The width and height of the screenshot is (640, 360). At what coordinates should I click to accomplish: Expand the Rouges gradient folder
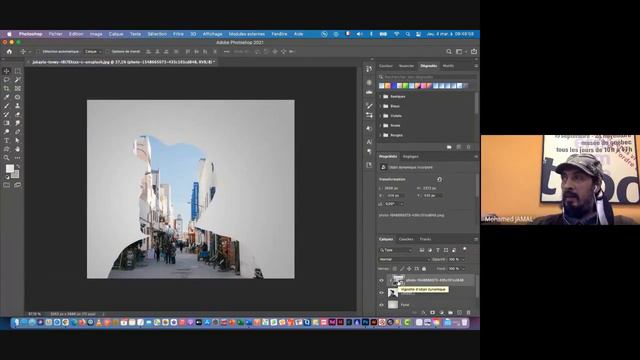click(380, 135)
